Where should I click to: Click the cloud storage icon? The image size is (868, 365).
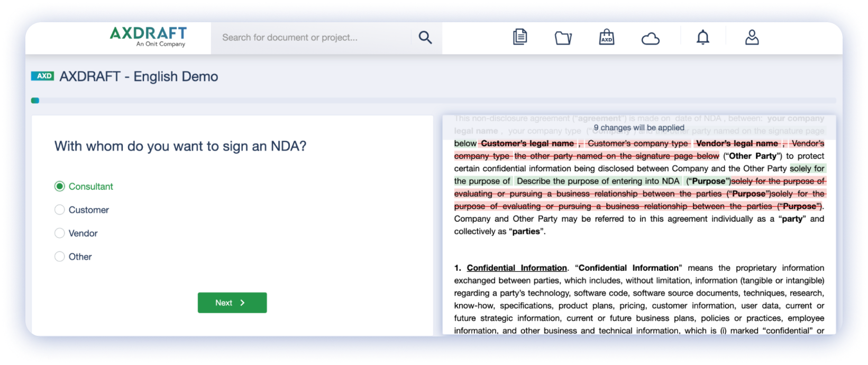[650, 39]
